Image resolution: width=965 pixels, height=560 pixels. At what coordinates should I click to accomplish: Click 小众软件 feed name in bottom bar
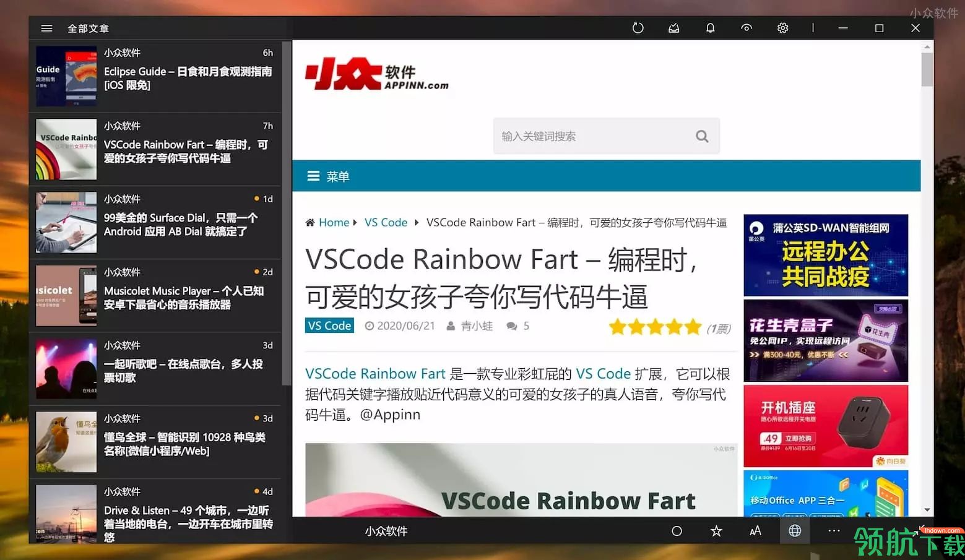386,531
